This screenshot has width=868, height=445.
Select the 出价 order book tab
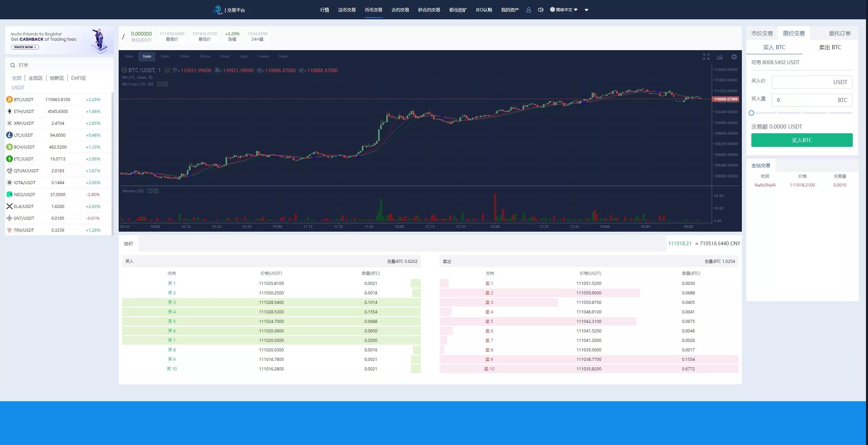pos(129,244)
